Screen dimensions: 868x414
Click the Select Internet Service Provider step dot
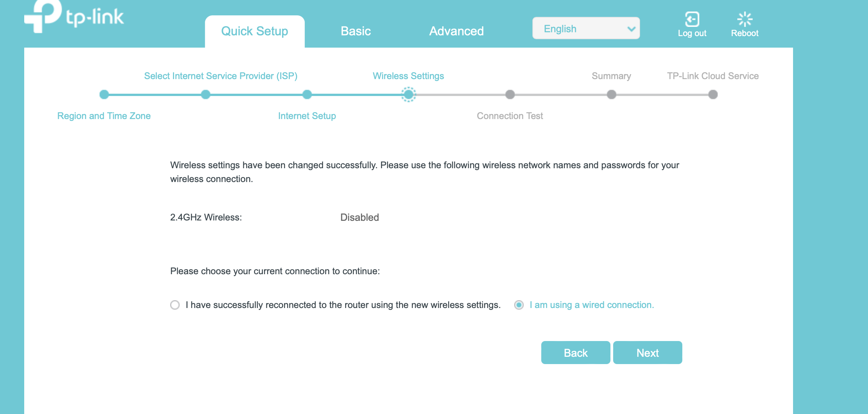[205, 94]
